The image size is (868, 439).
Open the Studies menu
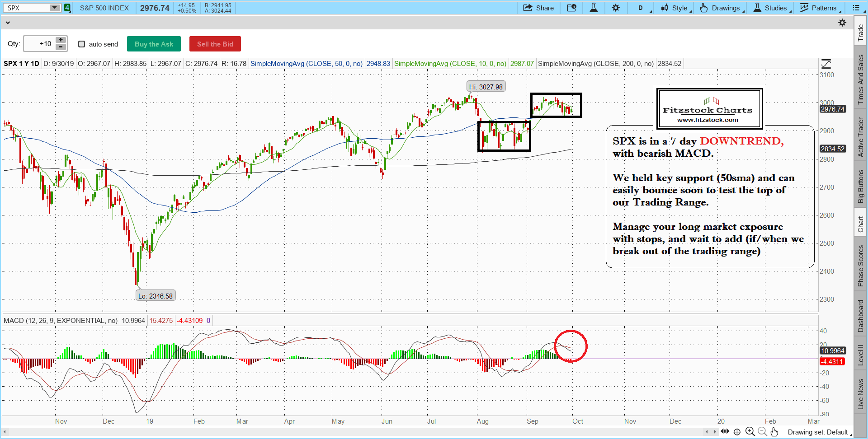[x=771, y=8]
